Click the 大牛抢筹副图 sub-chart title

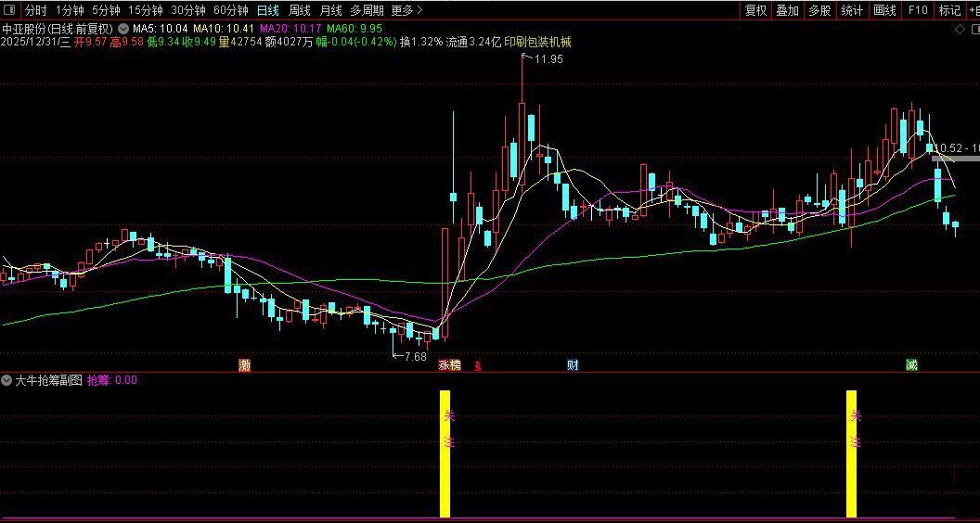pos(49,379)
